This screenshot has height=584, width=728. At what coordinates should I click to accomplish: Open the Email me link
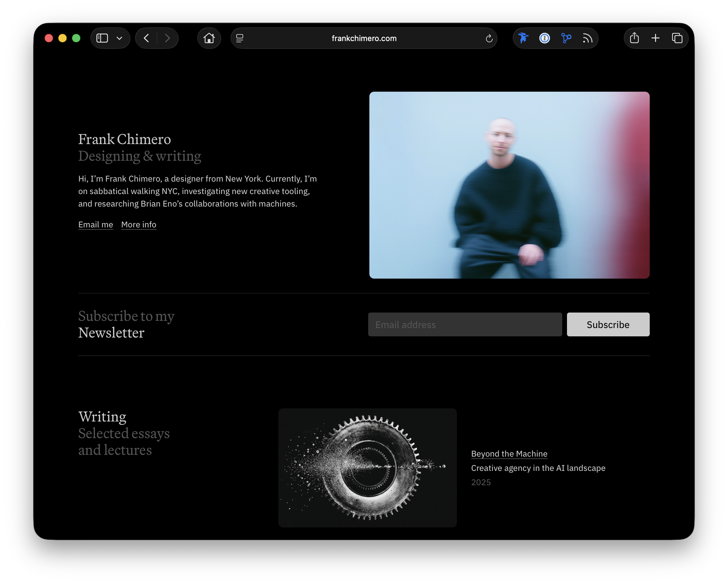coord(96,224)
